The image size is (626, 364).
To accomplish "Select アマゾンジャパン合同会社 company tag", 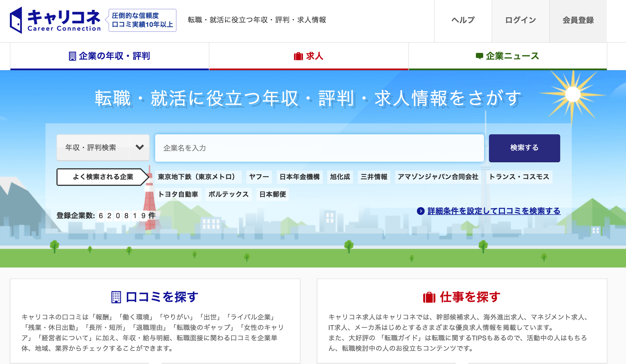I will pyautogui.click(x=438, y=177).
